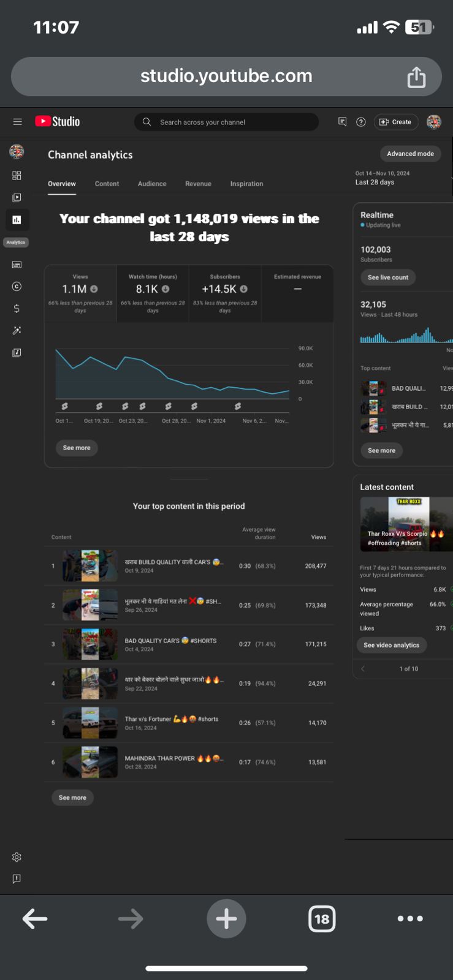Tap the browser forward arrow
The width and height of the screenshot is (453, 980).
pos(131,918)
